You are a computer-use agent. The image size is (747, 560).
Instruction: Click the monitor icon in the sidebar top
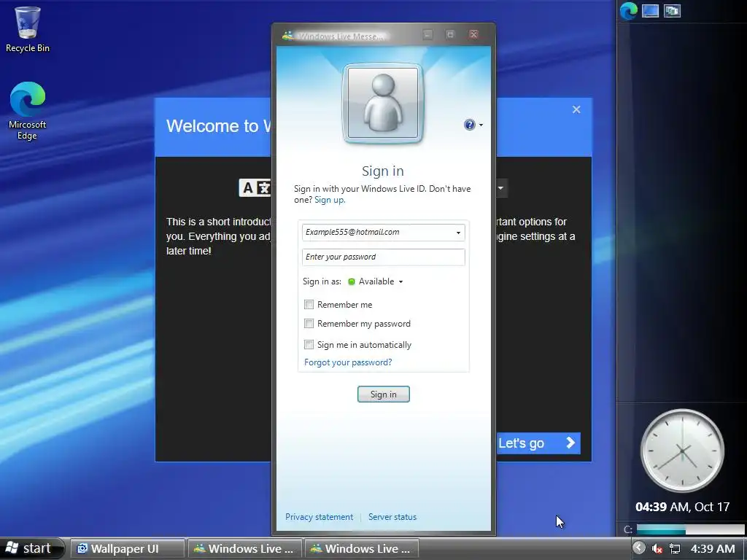coord(650,10)
